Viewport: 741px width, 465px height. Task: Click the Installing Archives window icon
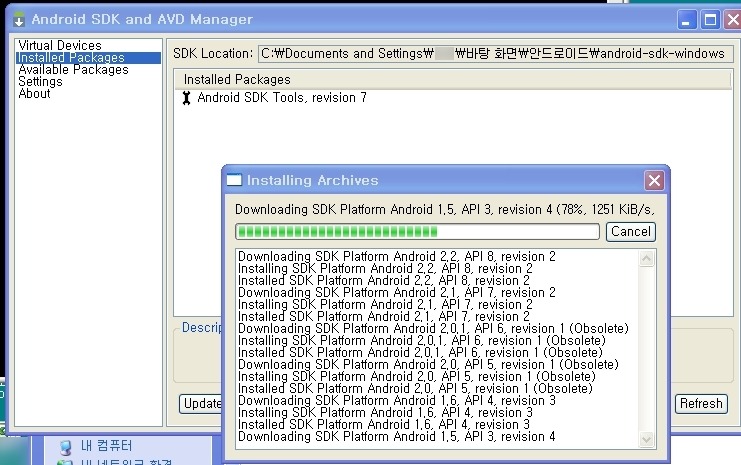(x=234, y=180)
